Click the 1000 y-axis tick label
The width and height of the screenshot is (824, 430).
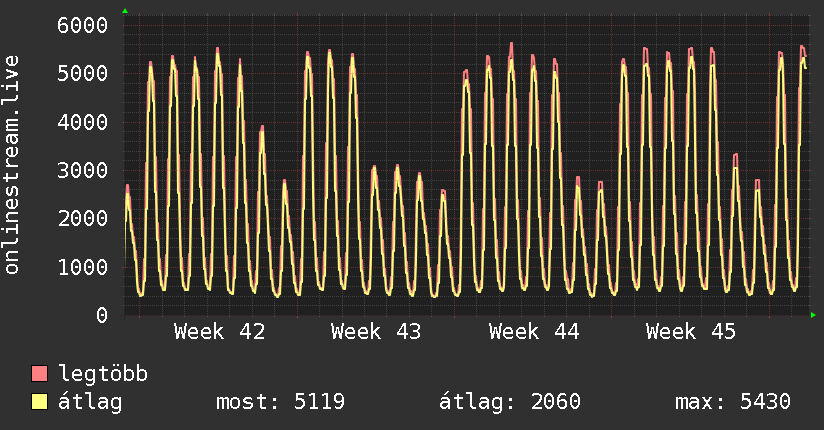81,267
